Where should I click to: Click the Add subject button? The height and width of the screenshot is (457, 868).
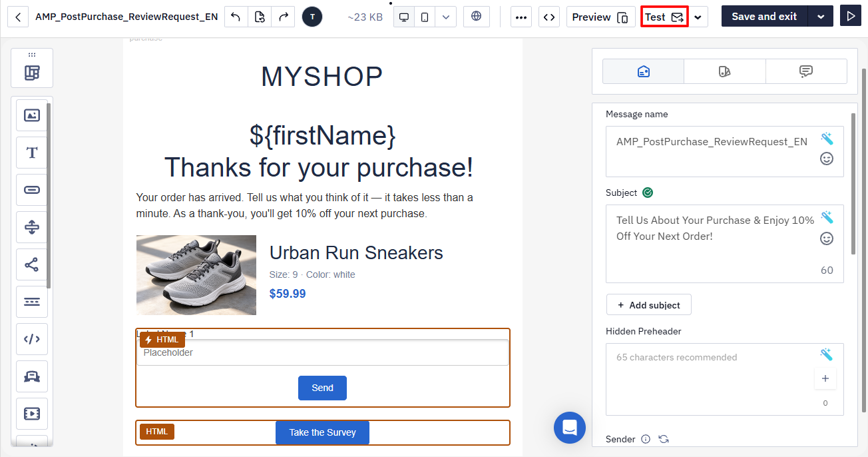coord(649,304)
